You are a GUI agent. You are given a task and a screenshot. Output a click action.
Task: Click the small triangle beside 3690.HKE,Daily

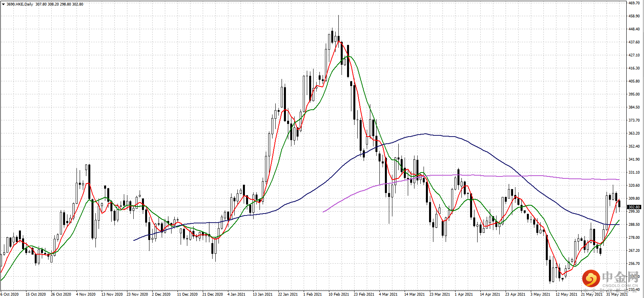(3, 4)
